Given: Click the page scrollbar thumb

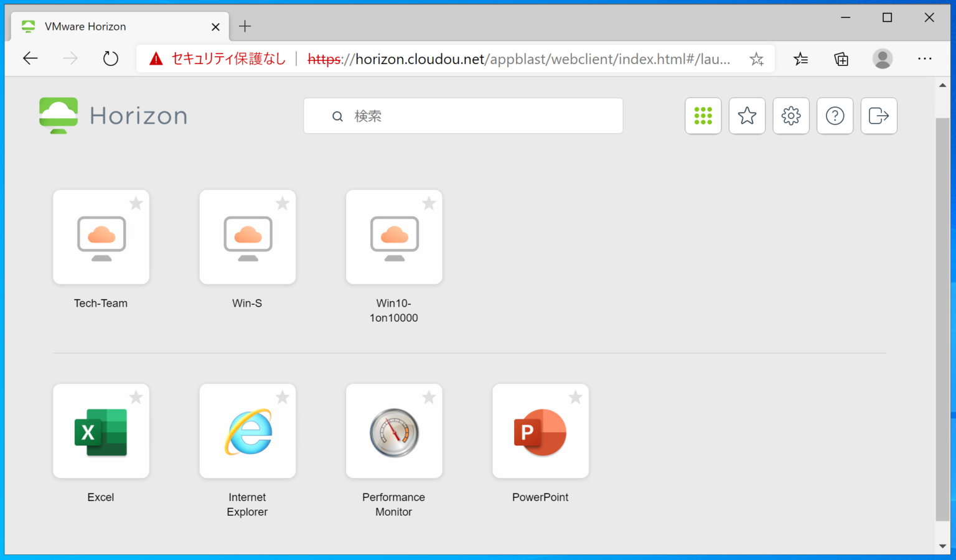Looking at the screenshot, I should (x=943, y=319).
